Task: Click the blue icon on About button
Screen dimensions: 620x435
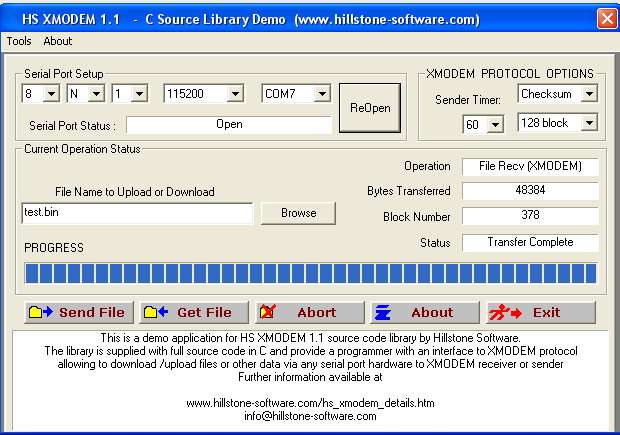Action: pos(383,312)
